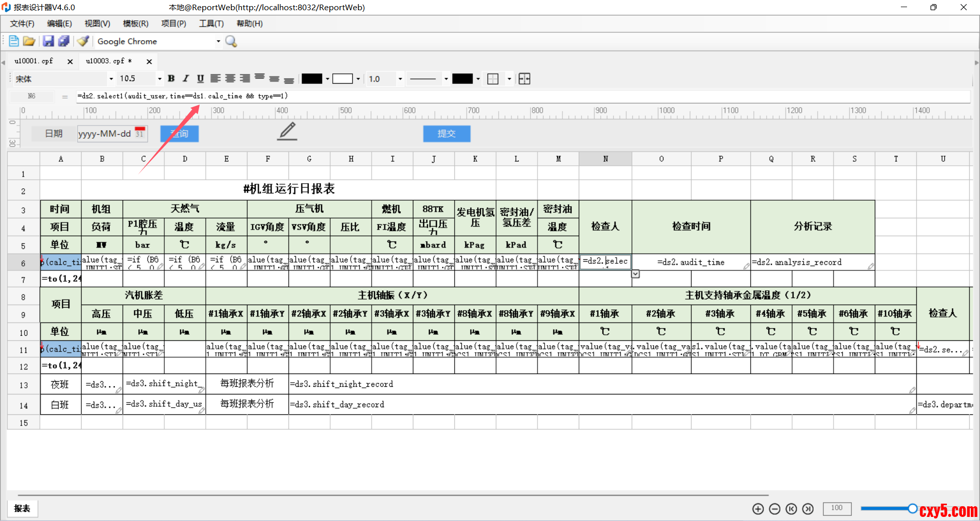Click the zoom in plus icon

click(x=758, y=509)
